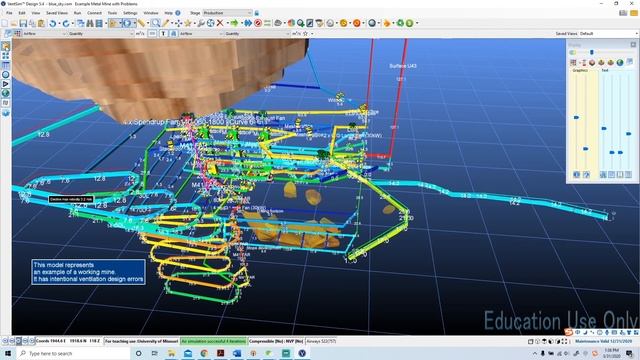Adjust the second Graphics slider handle
640x360 pixels.
point(586,149)
